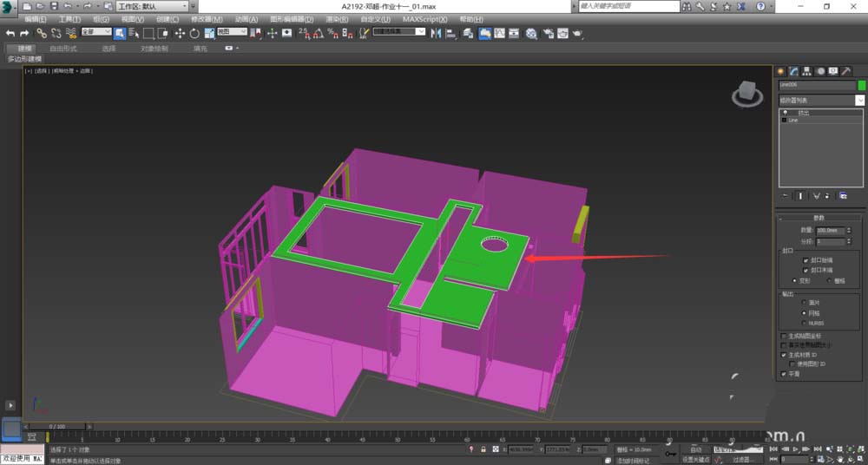Toggle 生成材质 ID checkbox
868x465 pixels.
point(783,355)
